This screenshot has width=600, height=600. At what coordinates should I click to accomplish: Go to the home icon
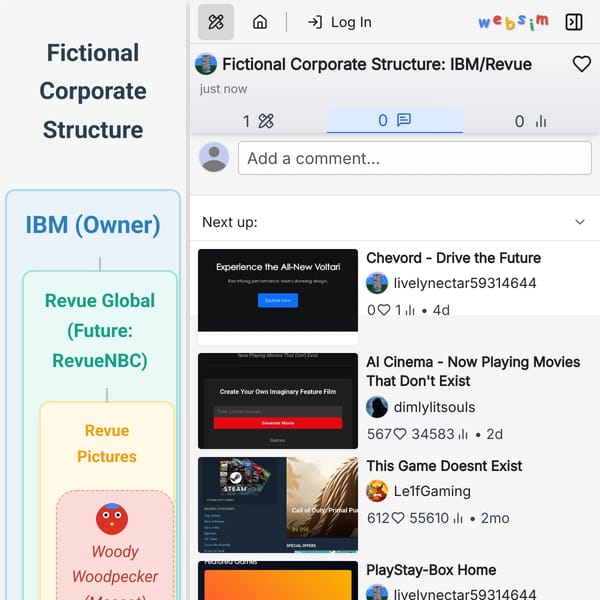260,22
